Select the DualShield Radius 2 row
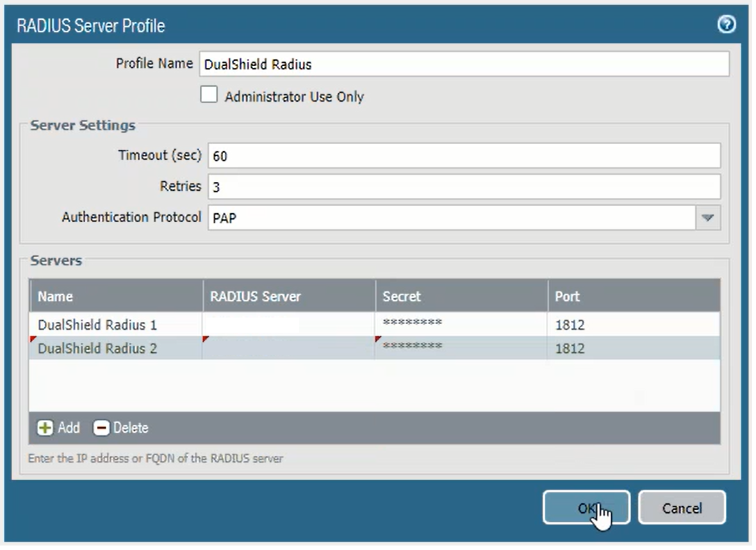Screen dimensions: 756x550 coord(97,348)
